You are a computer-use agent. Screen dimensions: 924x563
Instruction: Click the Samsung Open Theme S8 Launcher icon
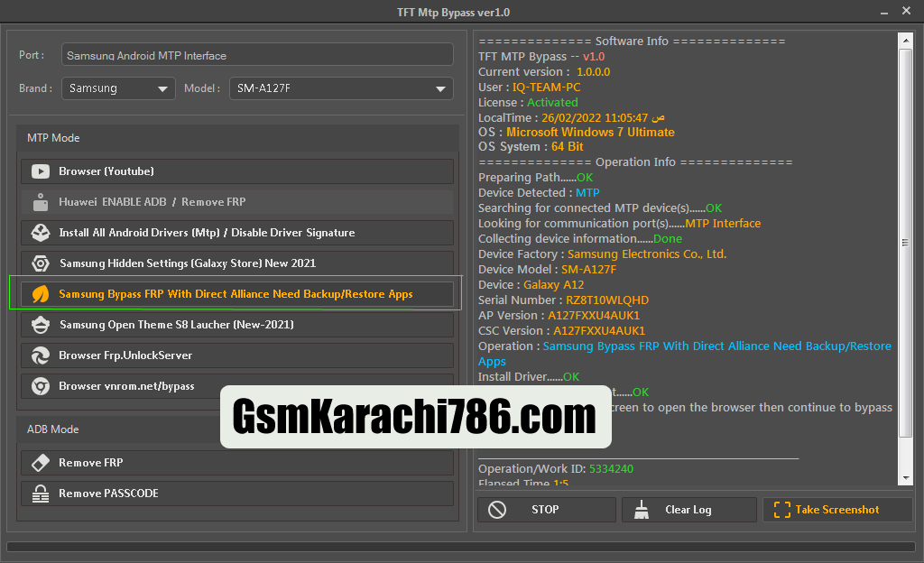(x=41, y=325)
